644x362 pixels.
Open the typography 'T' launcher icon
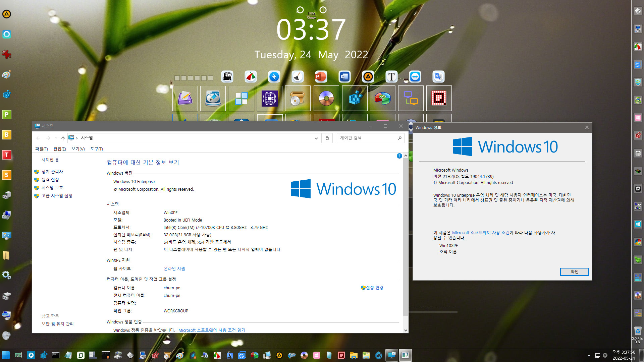(x=391, y=77)
